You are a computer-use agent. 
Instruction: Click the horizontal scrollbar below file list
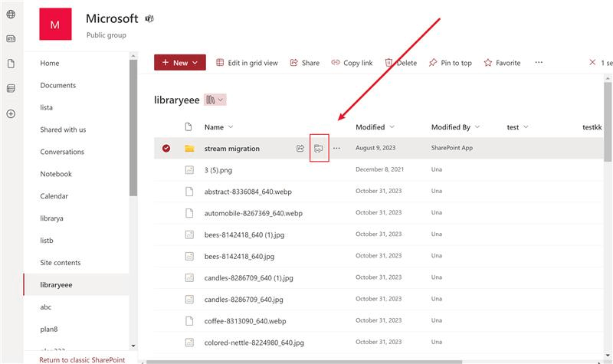(304, 362)
